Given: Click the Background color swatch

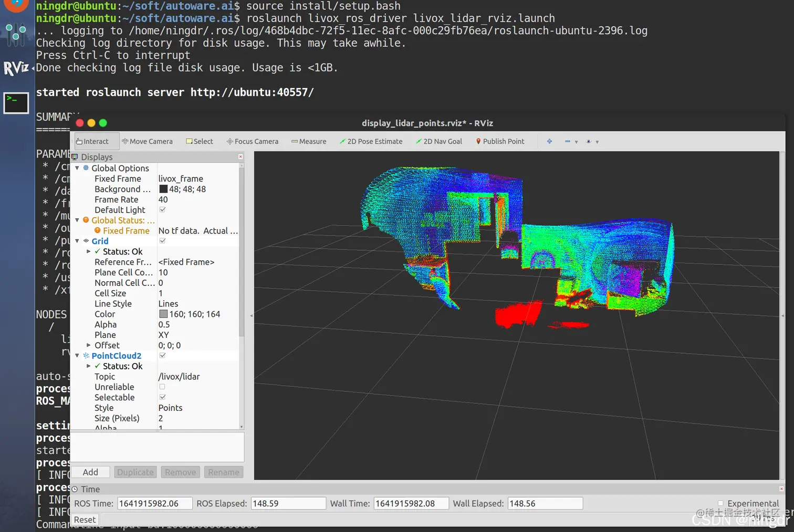Looking at the screenshot, I should pyautogui.click(x=163, y=189).
